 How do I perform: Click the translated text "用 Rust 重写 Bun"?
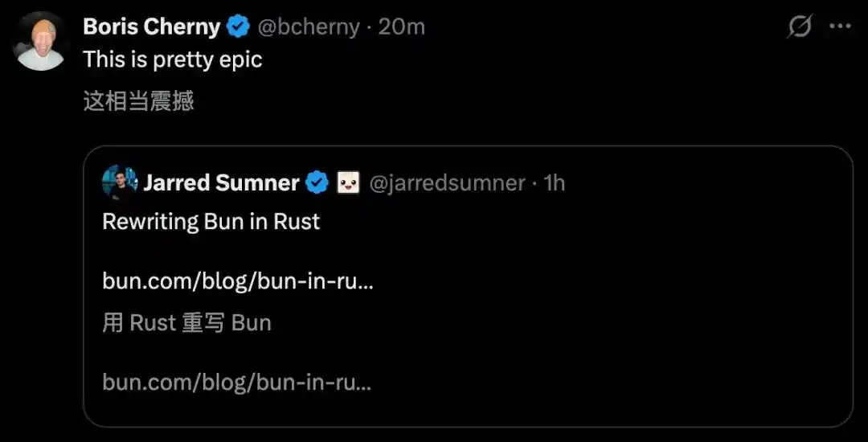click(x=187, y=323)
